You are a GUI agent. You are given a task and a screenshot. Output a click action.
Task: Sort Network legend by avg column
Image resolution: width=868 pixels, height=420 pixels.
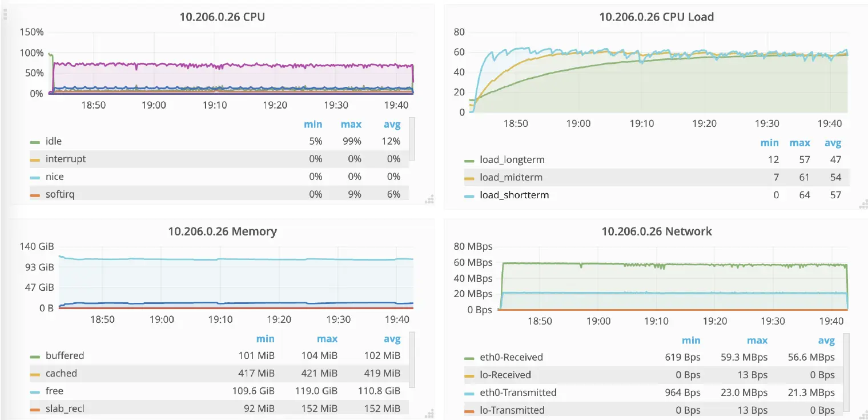pos(826,340)
